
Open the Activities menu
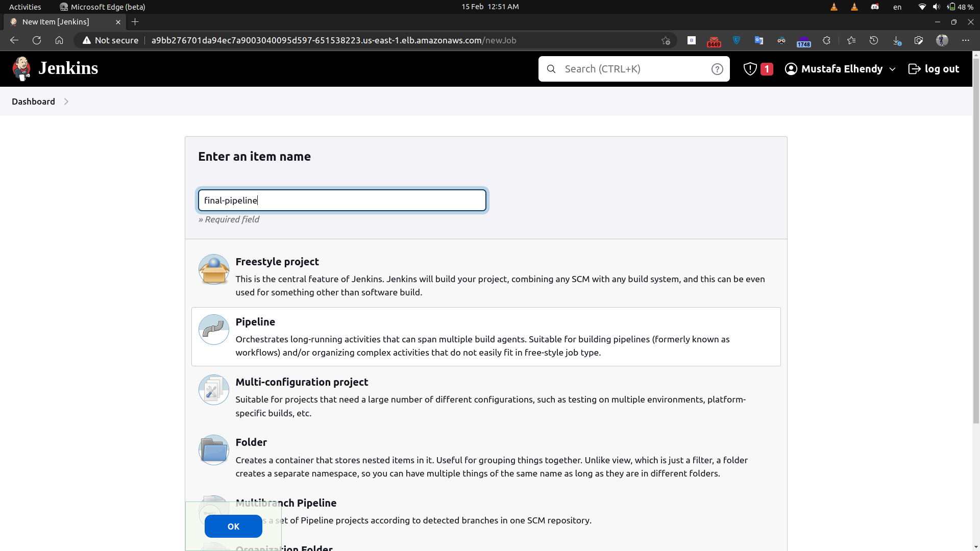(24, 7)
